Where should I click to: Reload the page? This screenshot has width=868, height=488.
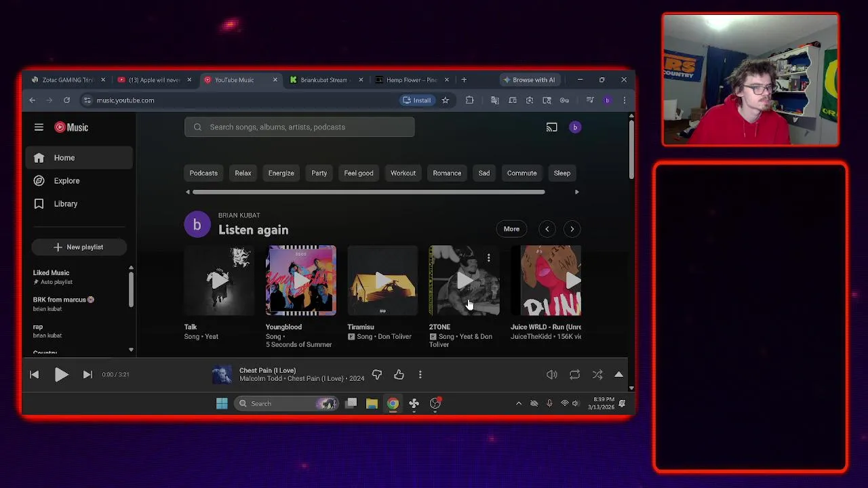pos(66,100)
